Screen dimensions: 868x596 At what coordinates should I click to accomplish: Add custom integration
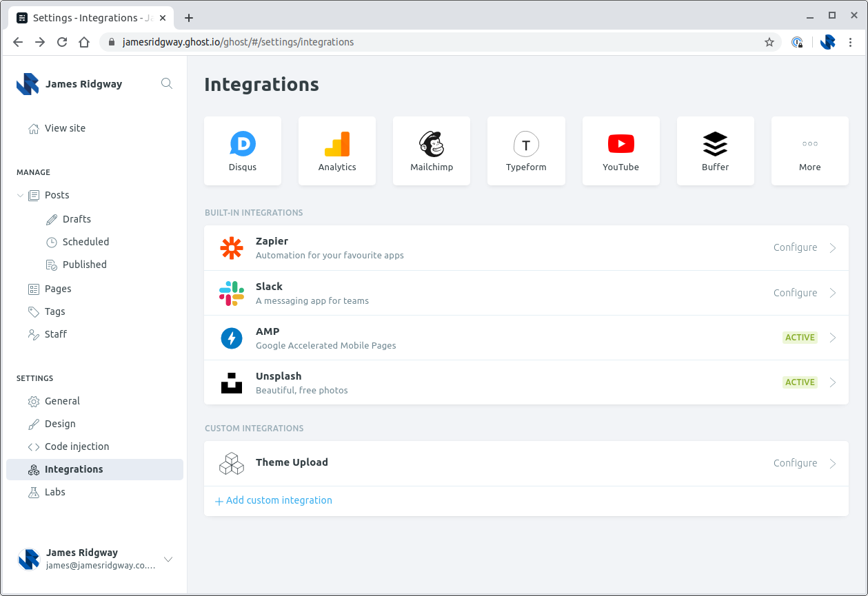tap(274, 501)
